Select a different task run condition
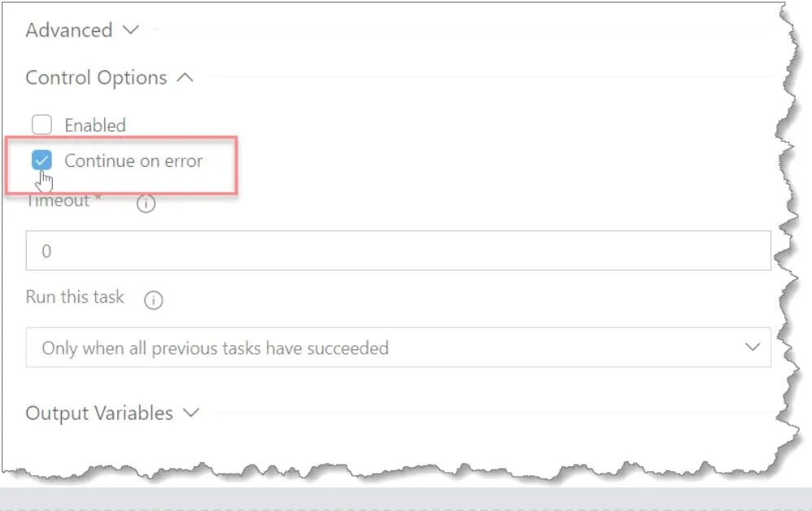The height and width of the screenshot is (511, 812). point(399,347)
